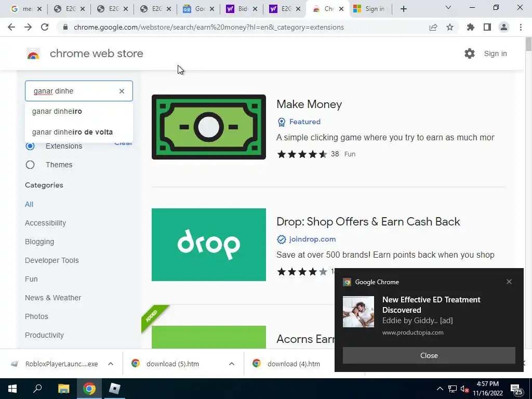Clear the search box with the X
The height and width of the screenshot is (399, 532).
122,91
